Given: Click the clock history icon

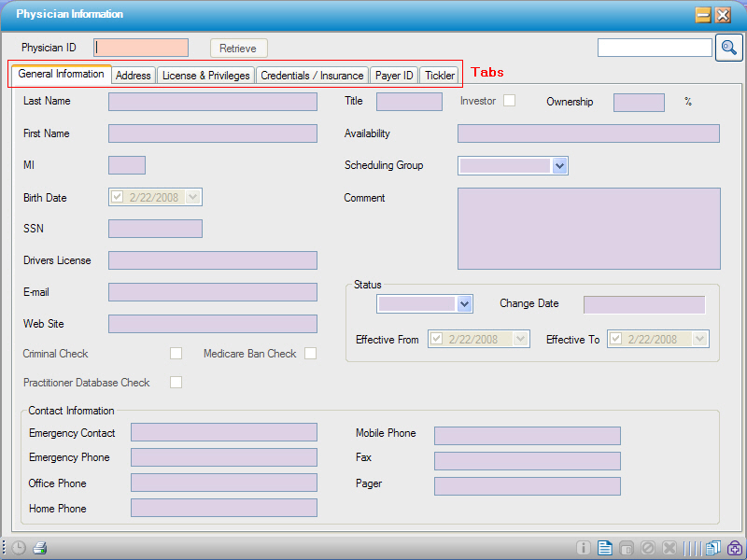Looking at the screenshot, I should [x=20, y=548].
